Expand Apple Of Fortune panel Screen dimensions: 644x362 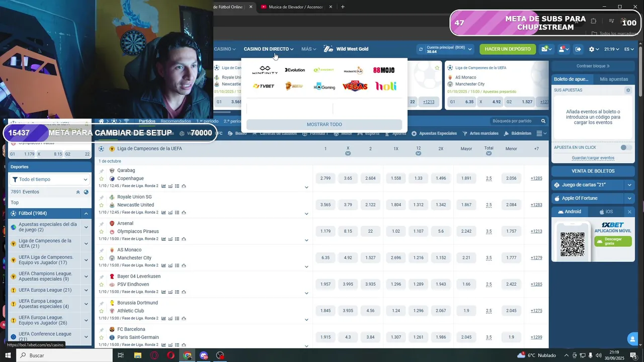coord(629,199)
